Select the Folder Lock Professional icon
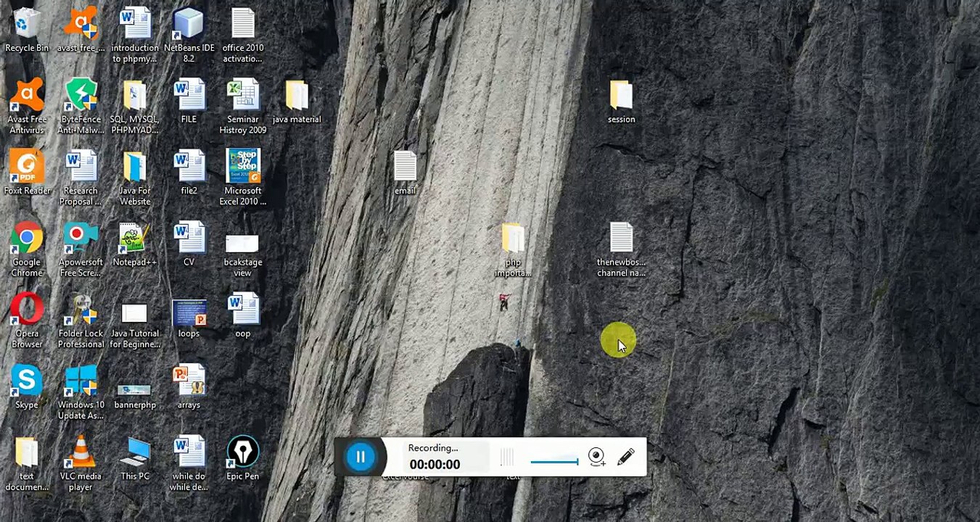The width and height of the screenshot is (980, 522). coord(81,315)
